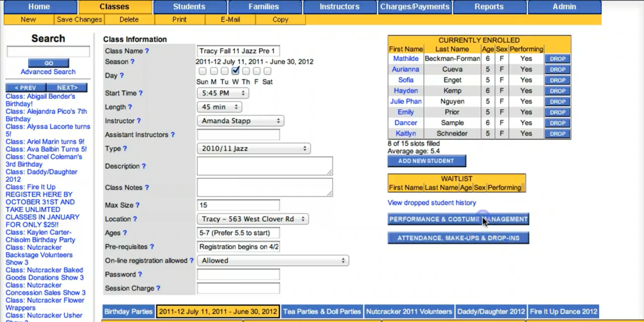The image size is (644, 322).
Task: Drop the student Sofia Enget
Action: 557,80
